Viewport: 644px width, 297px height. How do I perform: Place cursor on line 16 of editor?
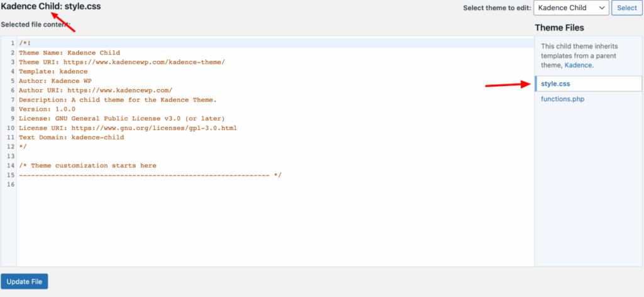[275, 185]
